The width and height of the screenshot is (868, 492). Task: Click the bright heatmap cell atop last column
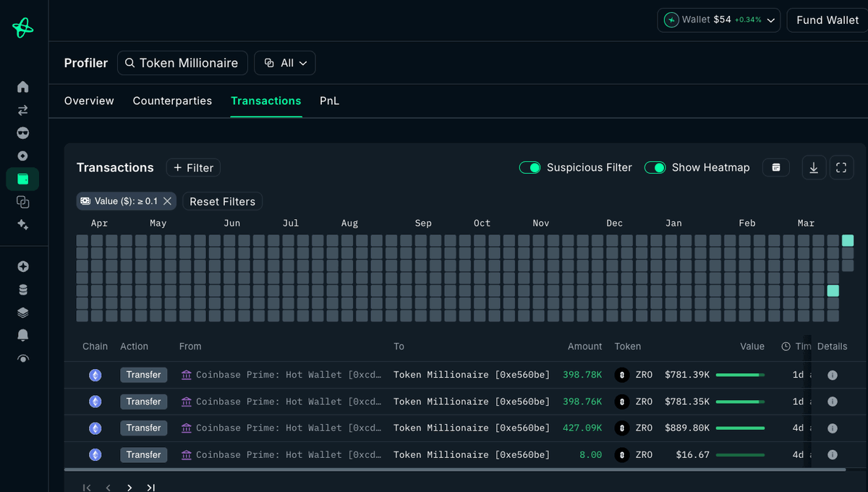coord(848,240)
